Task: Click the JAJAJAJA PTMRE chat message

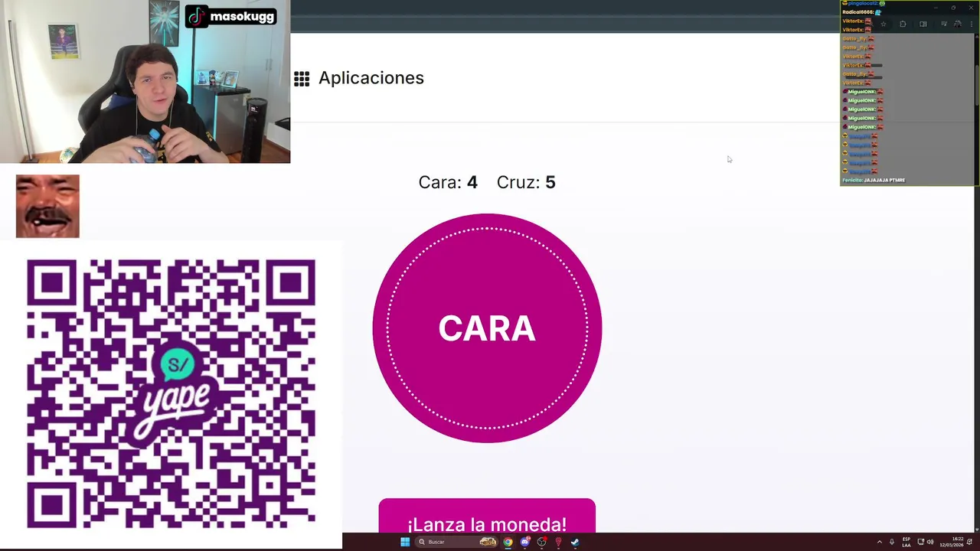Action: [x=874, y=180]
